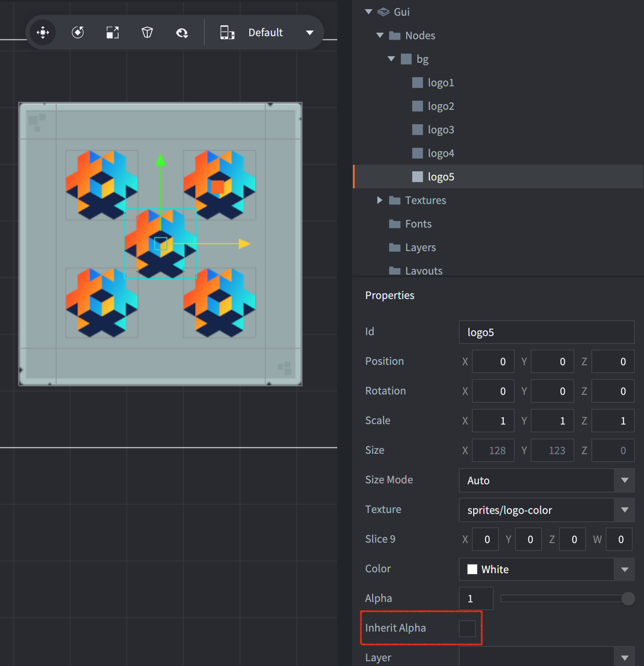Expand the Textures folder

[x=380, y=200]
